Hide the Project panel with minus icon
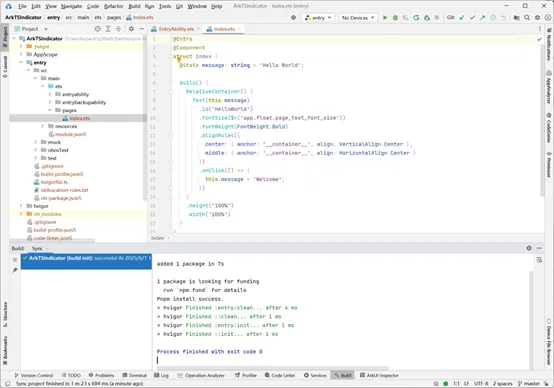The width and height of the screenshot is (554, 388). [141, 29]
